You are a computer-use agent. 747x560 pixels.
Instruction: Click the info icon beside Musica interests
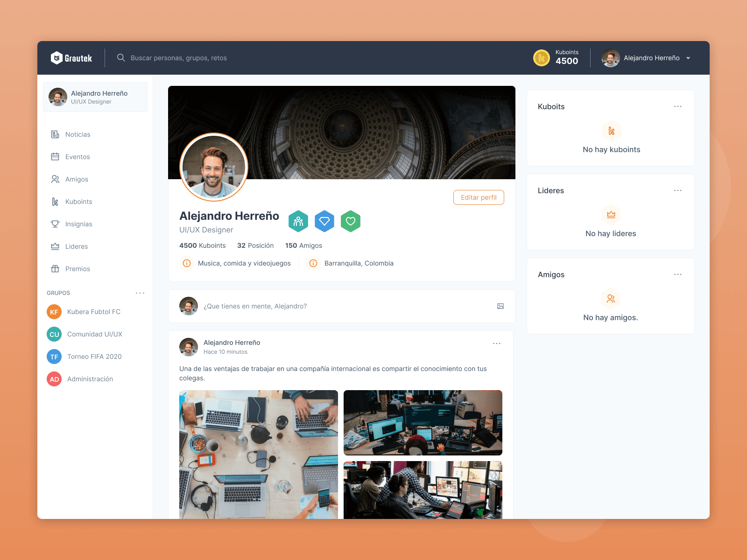pos(187,263)
